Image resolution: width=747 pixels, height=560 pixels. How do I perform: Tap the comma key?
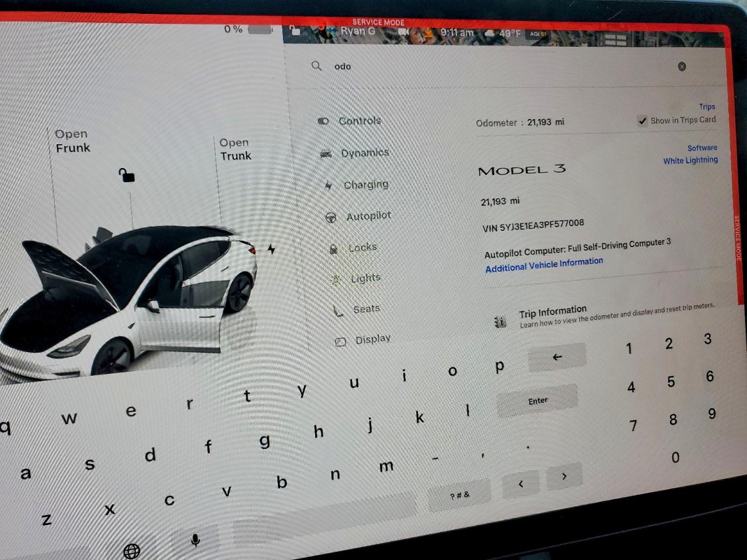coord(483,455)
